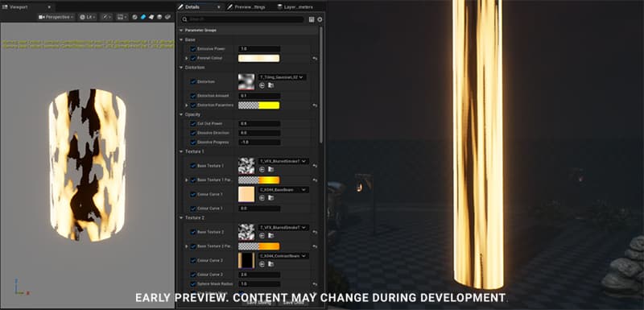Open the Viewport tab dropdown arrow
This screenshot has width=644, height=310.
point(49,7)
